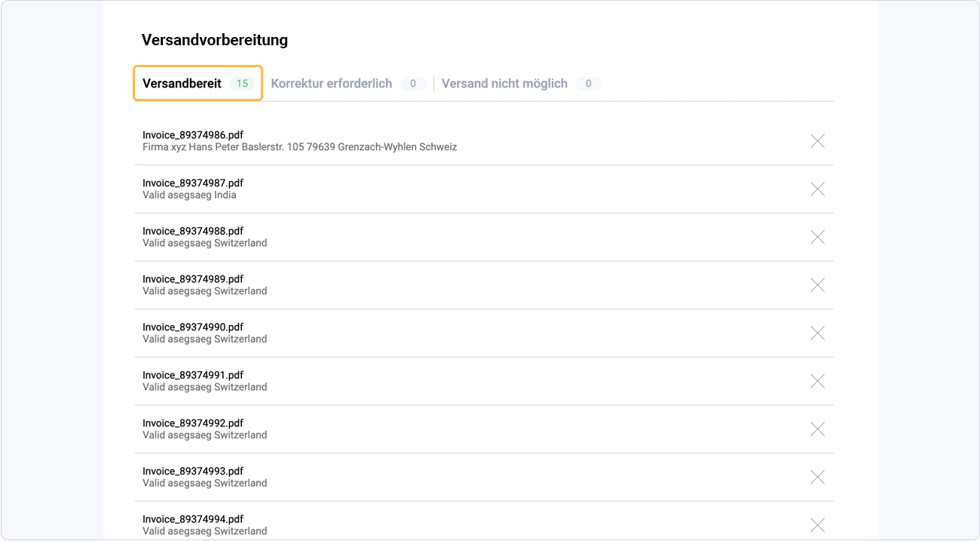Click the Invoice_89374987.pdf file name

click(193, 183)
